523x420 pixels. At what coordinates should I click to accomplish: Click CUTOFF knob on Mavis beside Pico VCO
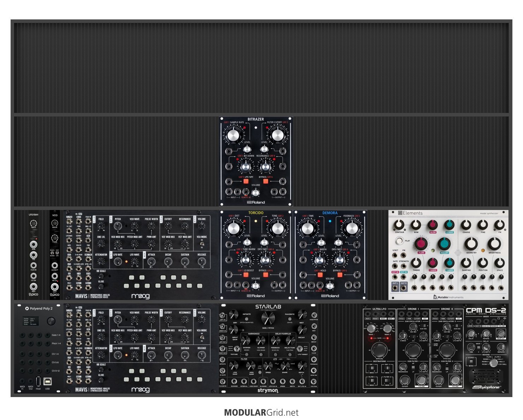168,226
